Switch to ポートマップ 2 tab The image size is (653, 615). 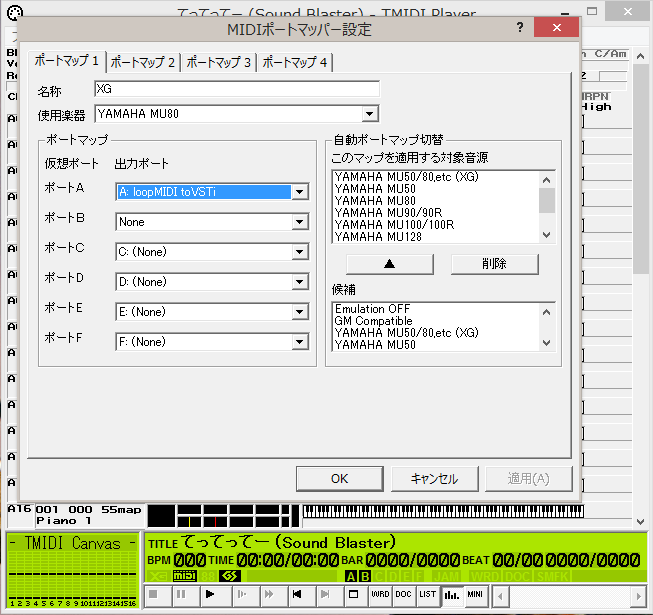pos(142,62)
